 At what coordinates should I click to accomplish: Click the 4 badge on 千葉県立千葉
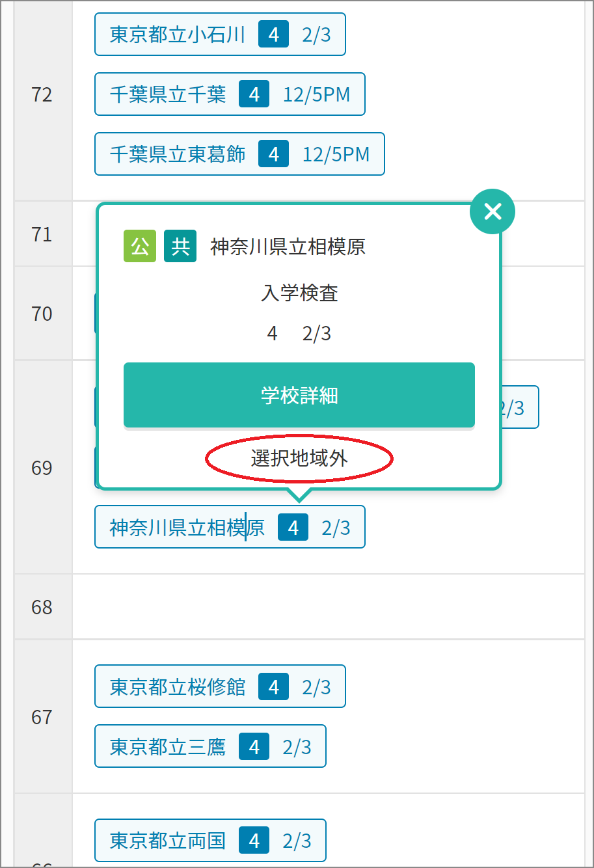click(254, 94)
